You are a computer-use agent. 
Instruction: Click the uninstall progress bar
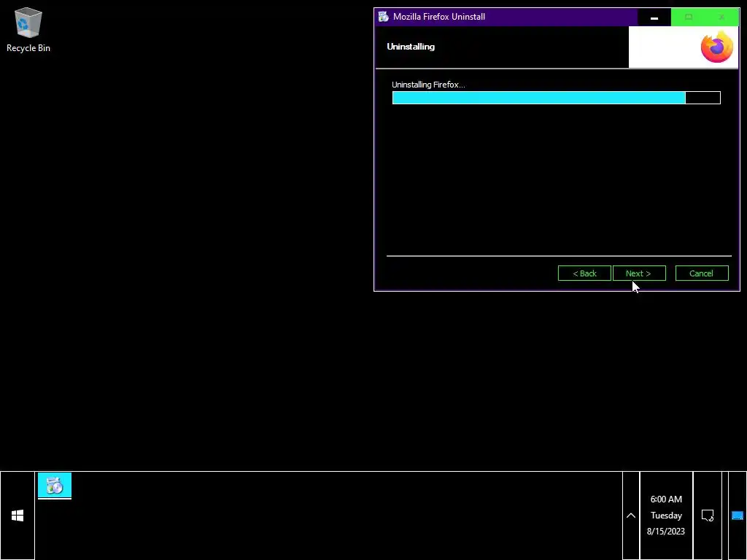(557, 98)
